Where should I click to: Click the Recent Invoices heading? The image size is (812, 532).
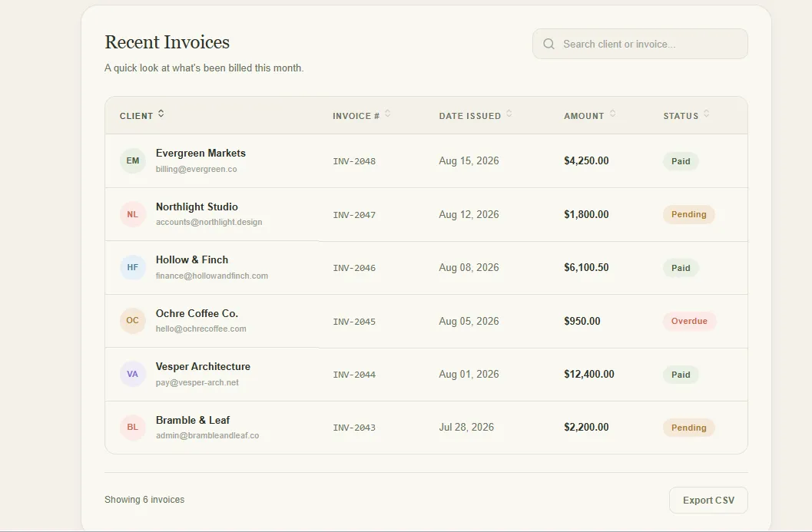167,42
